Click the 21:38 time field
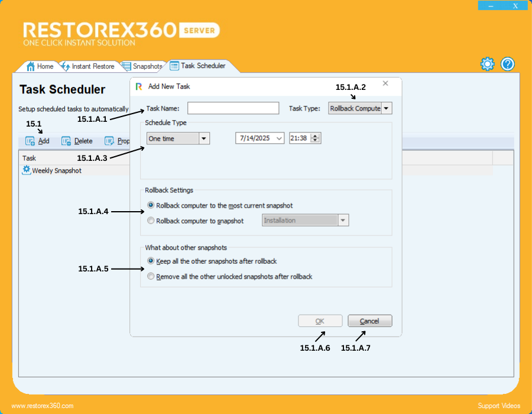 [x=299, y=138]
